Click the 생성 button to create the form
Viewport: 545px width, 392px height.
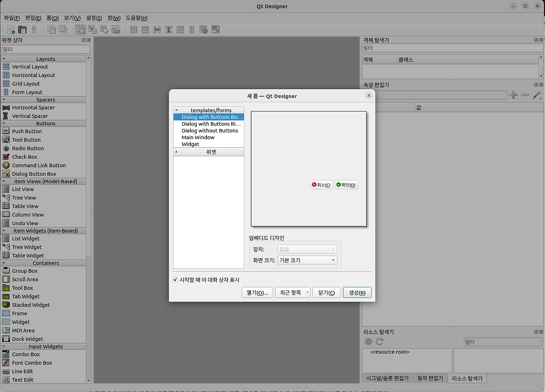coord(357,292)
